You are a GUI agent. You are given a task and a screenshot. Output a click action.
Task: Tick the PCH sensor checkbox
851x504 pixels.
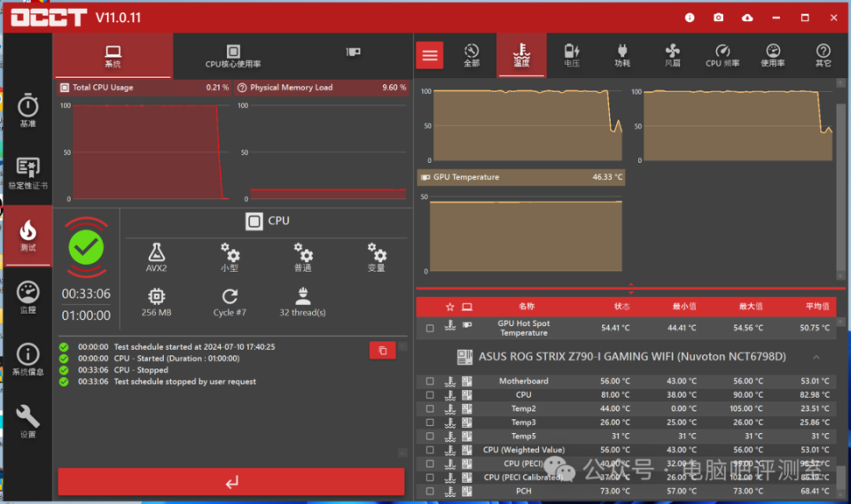pyautogui.click(x=430, y=491)
